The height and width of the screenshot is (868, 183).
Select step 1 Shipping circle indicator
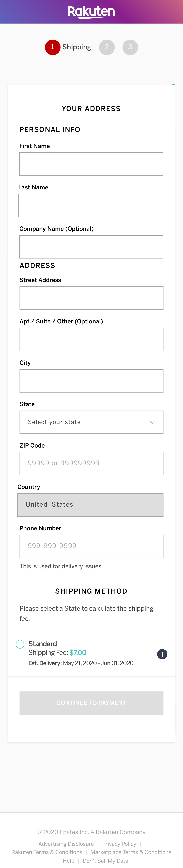point(52,47)
